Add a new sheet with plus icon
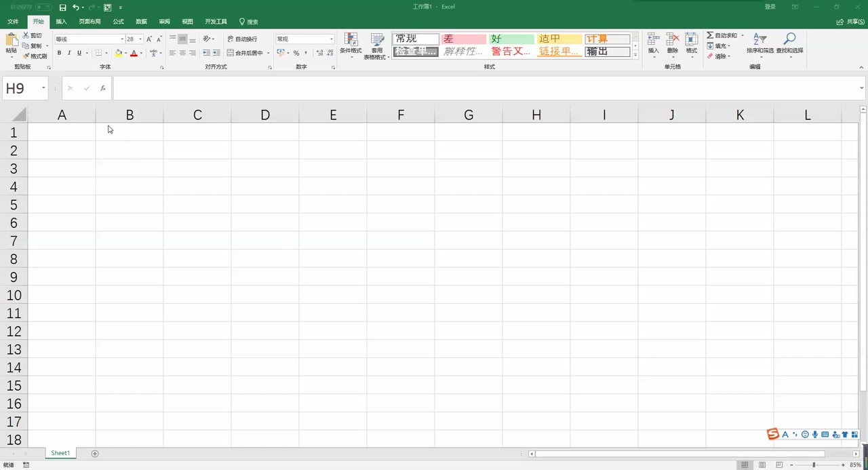 pos(95,453)
